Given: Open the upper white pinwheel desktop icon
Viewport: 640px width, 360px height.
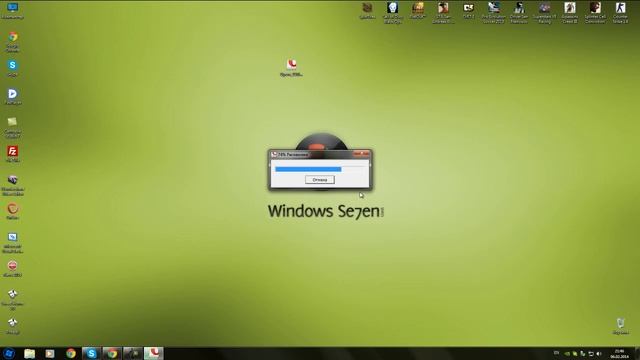Looking at the screenshot, I should (x=13, y=300).
